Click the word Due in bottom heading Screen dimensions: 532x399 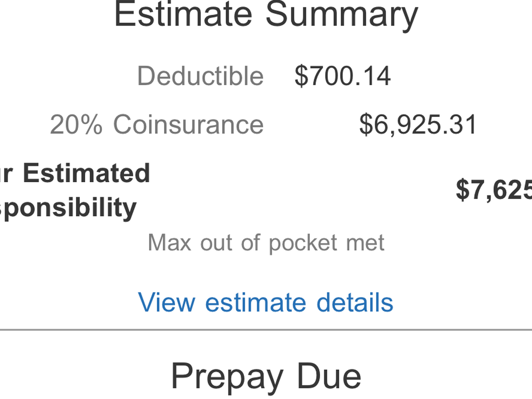pos(329,375)
